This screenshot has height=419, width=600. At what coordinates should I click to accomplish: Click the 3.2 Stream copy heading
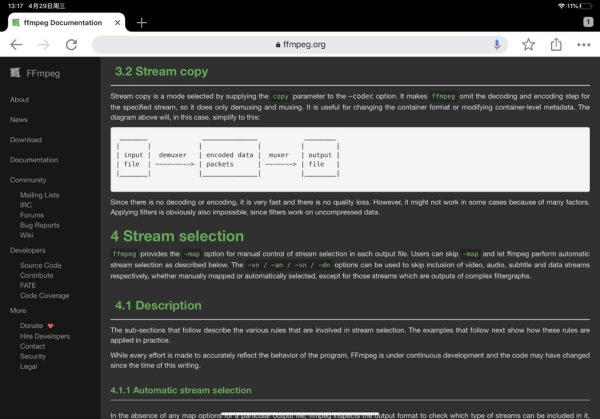161,72
